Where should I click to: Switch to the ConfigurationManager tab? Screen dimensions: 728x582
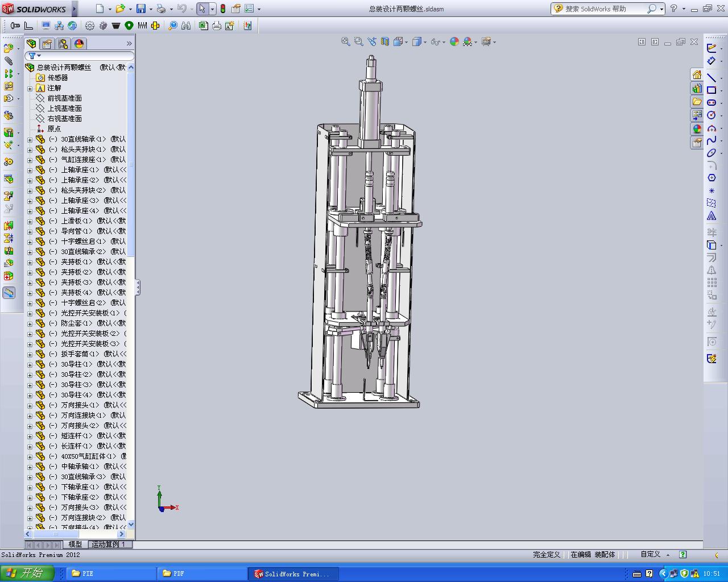(63, 44)
